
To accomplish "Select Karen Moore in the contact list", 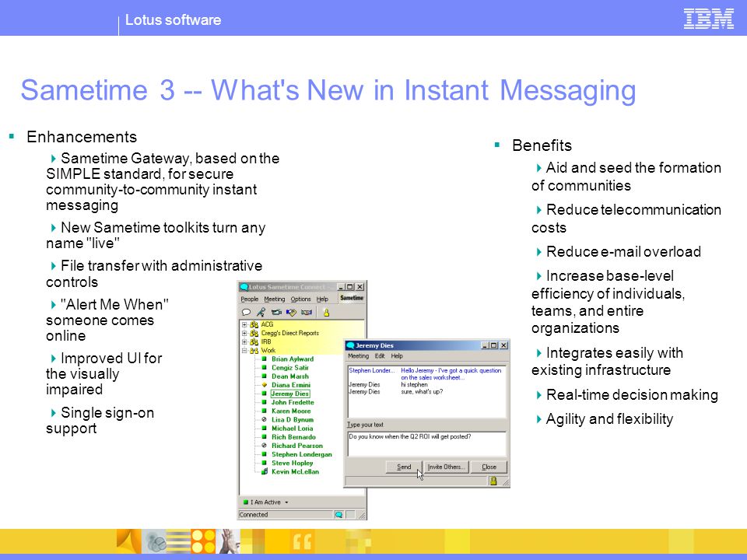I will 291,411.
